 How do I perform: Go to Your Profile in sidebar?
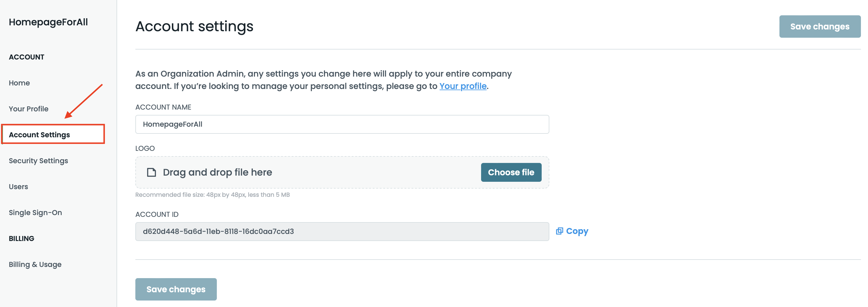(29, 109)
